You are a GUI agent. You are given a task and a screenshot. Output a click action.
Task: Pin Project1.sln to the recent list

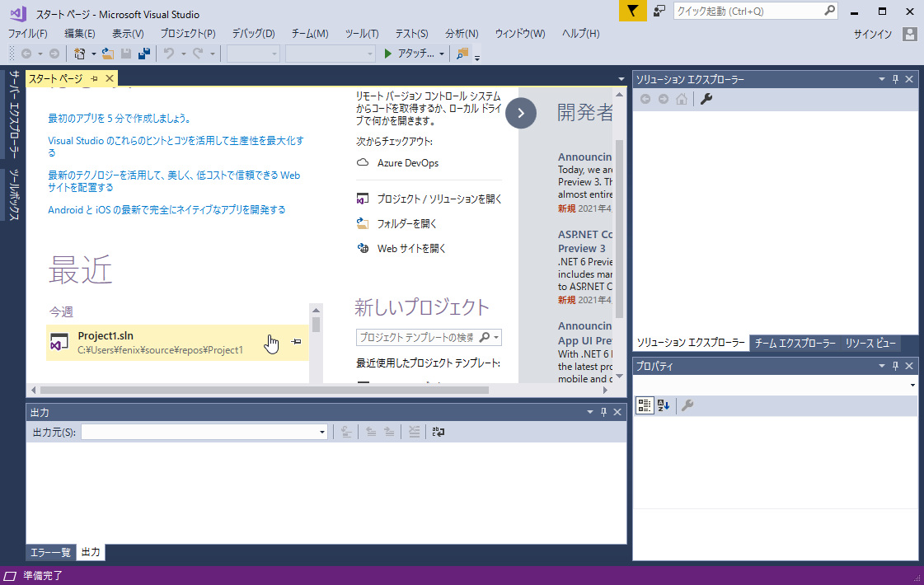click(x=297, y=342)
